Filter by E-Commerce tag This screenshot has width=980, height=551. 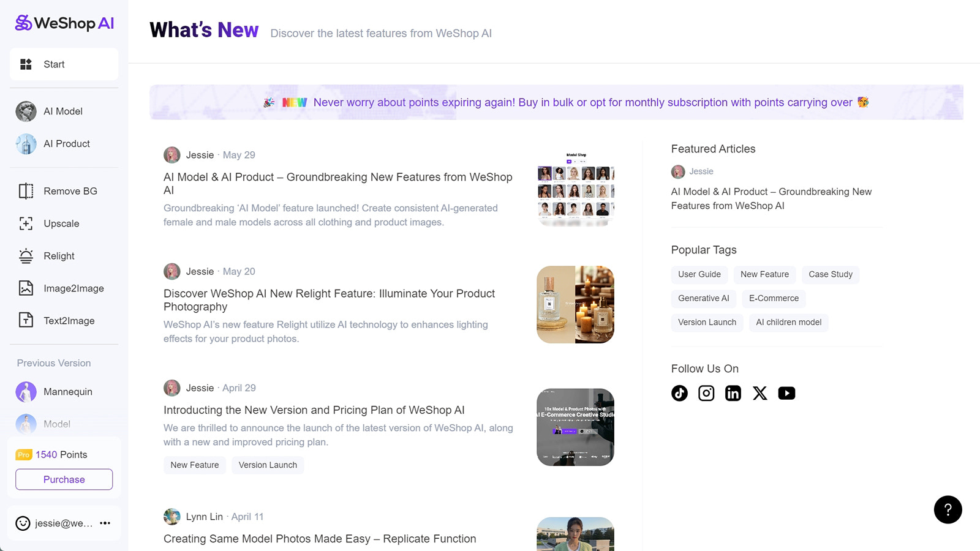pos(774,298)
